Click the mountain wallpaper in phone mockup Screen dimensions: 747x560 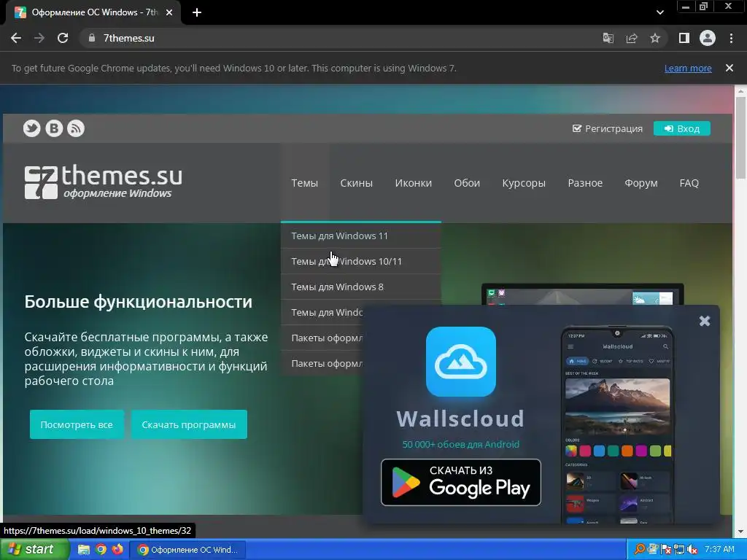(617, 406)
